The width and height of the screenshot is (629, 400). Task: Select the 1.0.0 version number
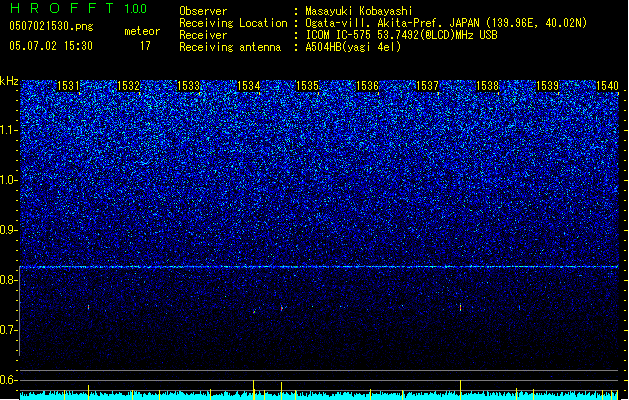pos(135,9)
